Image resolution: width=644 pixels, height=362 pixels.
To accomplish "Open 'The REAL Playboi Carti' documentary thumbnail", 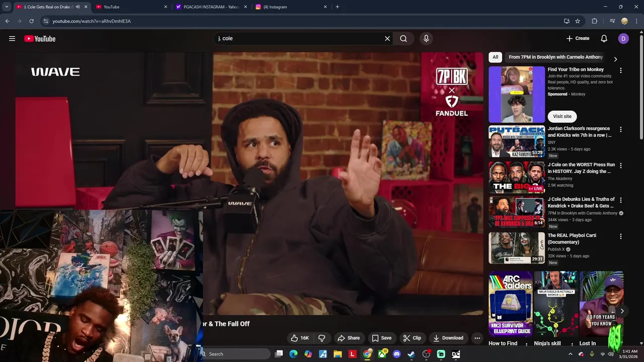I will tap(517, 248).
